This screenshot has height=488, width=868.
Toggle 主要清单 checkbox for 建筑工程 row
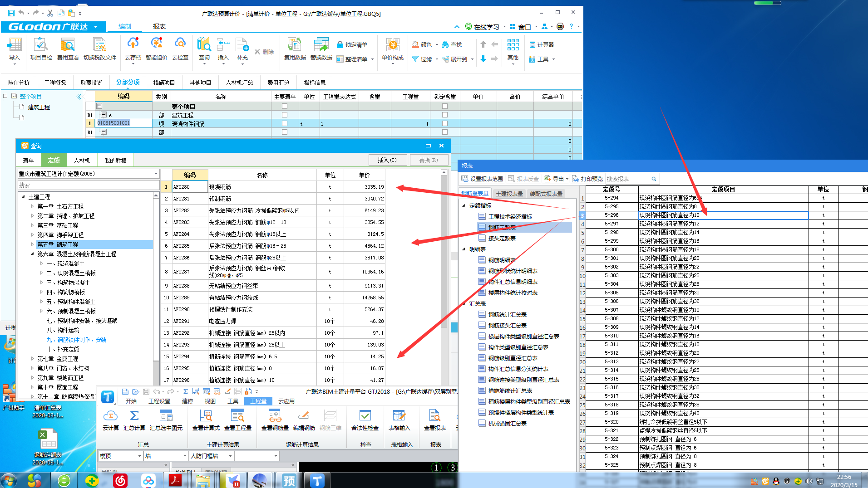[x=285, y=115]
